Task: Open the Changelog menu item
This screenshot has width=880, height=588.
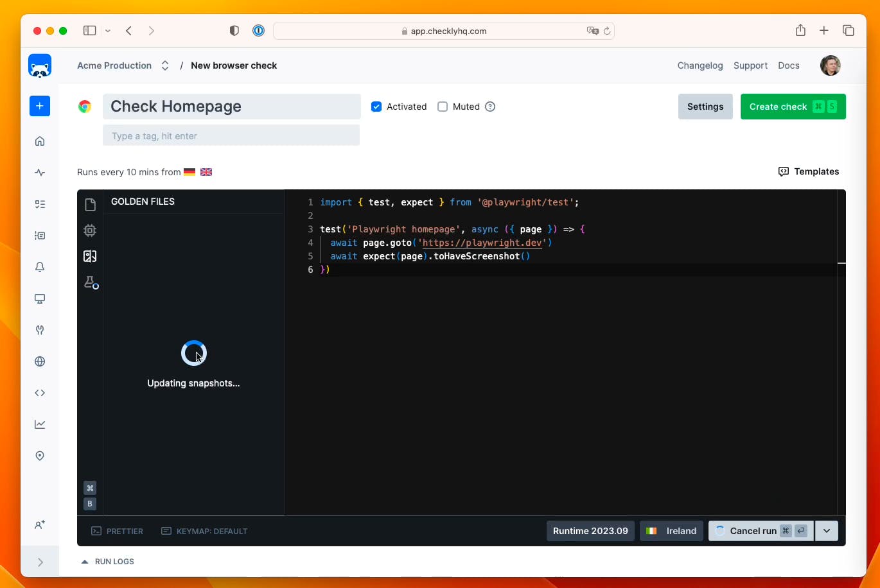Action: coord(700,65)
